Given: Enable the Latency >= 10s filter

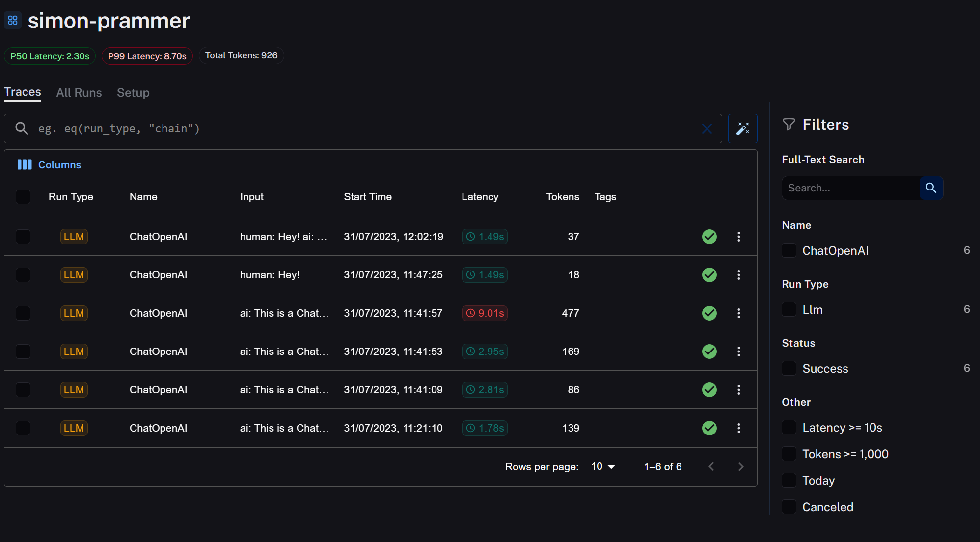Looking at the screenshot, I should pos(789,428).
